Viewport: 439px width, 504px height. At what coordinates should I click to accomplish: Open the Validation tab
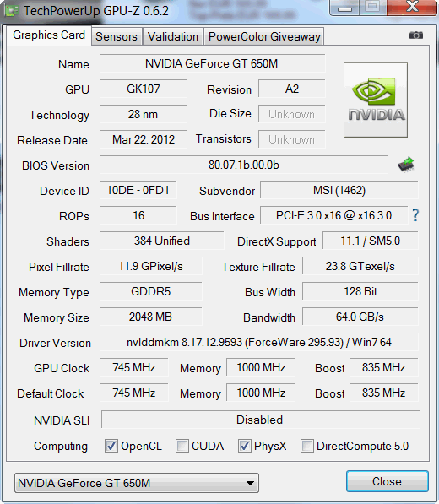(173, 36)
